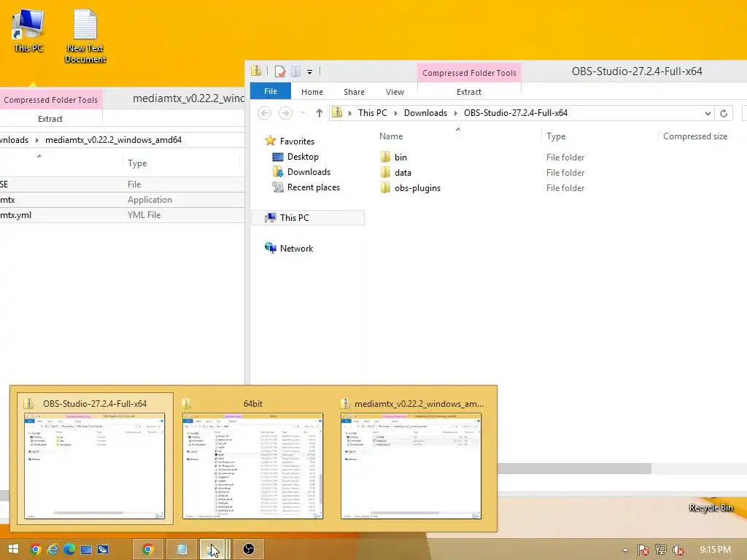Switch to View ribbon tab
This screenshot has height=560, width=747.
395,92
